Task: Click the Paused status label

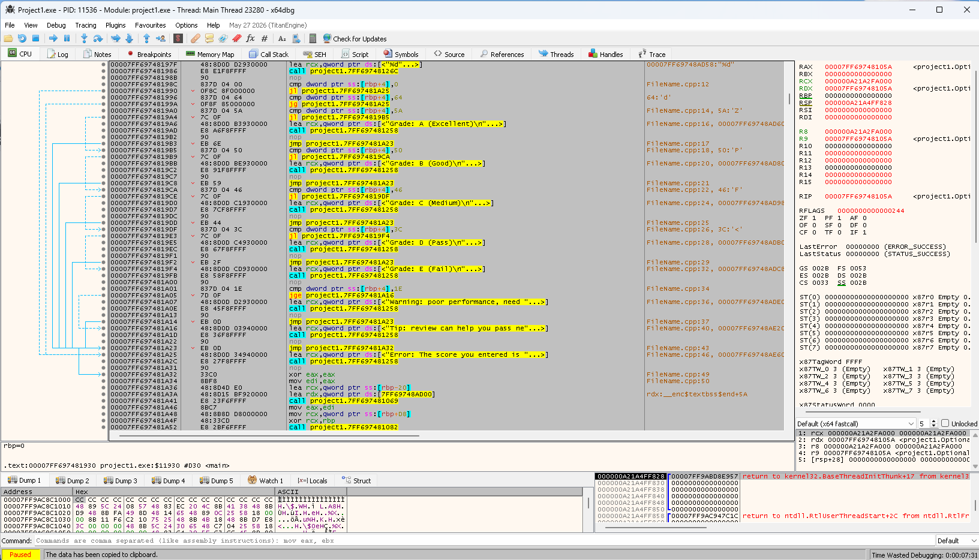Action: pos(20,555)
